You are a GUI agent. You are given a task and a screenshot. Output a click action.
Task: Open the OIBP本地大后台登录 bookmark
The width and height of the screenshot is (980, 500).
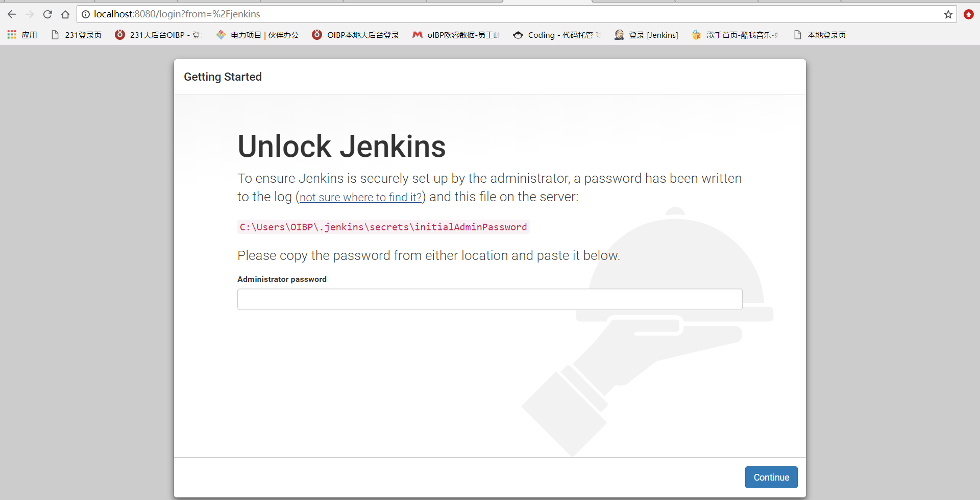pyautogui.click(x=356, y=35)
